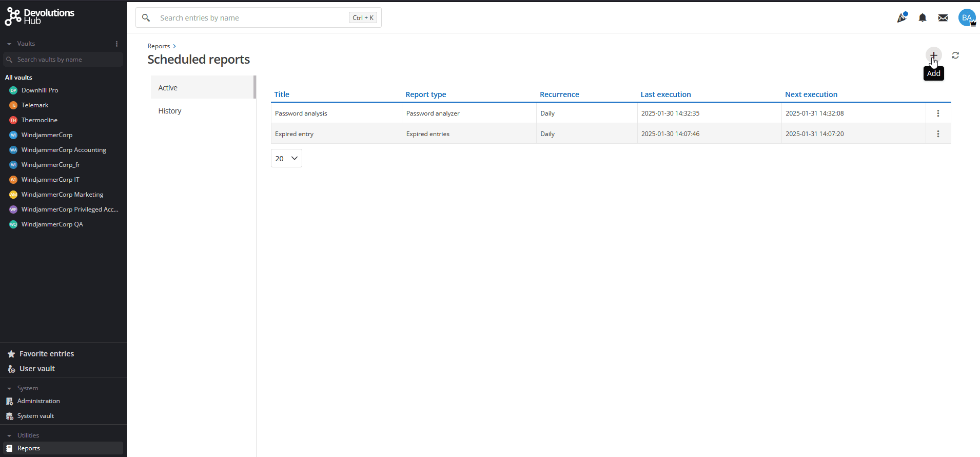The width and height of the screenshot is (980, 457).
Task: Select the Active tab
Action: point(168,88)
